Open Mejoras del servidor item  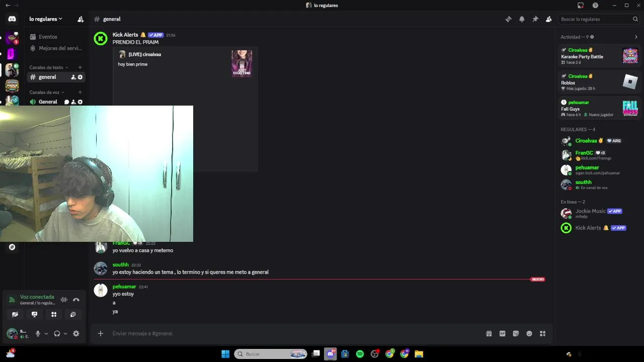click(55, 48)
